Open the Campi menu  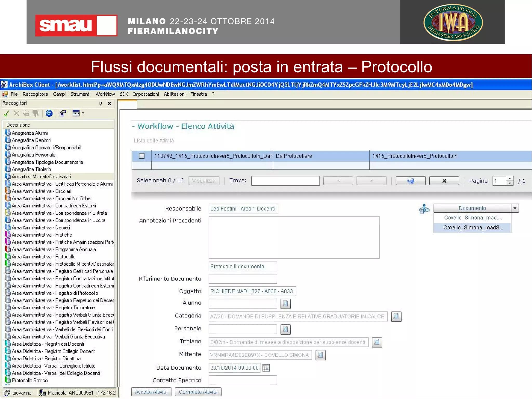[x=59, y=94]
